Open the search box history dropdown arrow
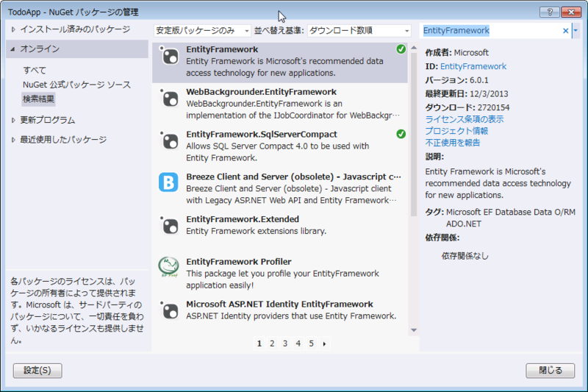Viewport: 588px width, 392px height. [576, 31]
